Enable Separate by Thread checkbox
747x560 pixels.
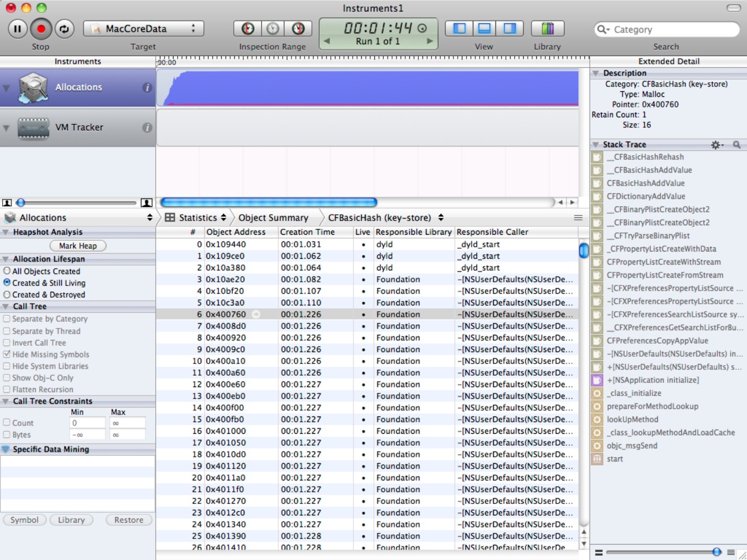pos(7,331)
